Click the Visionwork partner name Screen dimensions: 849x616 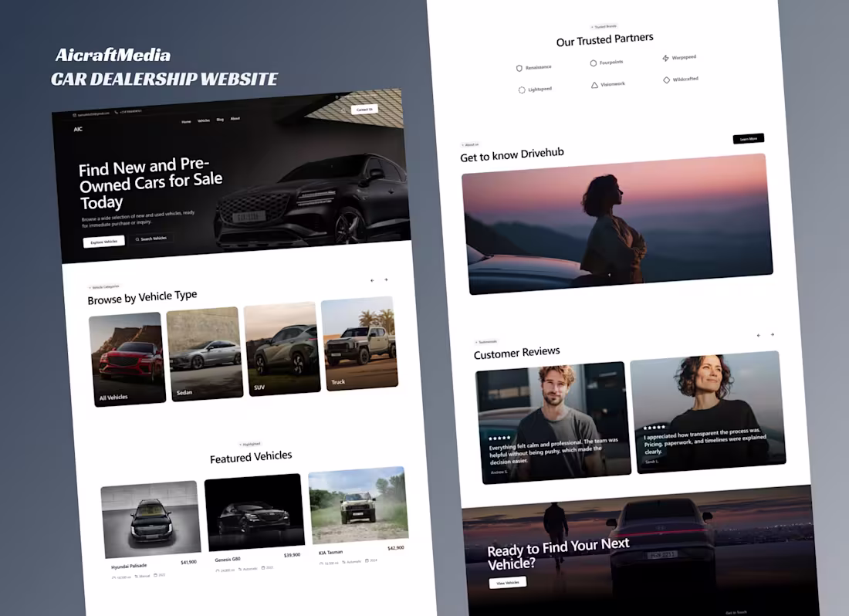(613, 84)
